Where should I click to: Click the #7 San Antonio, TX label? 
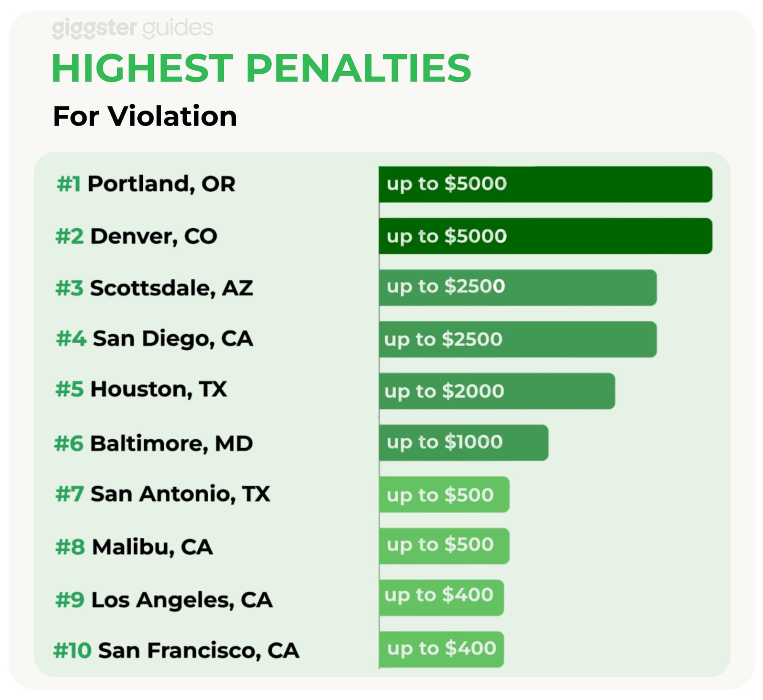point(163,494)
